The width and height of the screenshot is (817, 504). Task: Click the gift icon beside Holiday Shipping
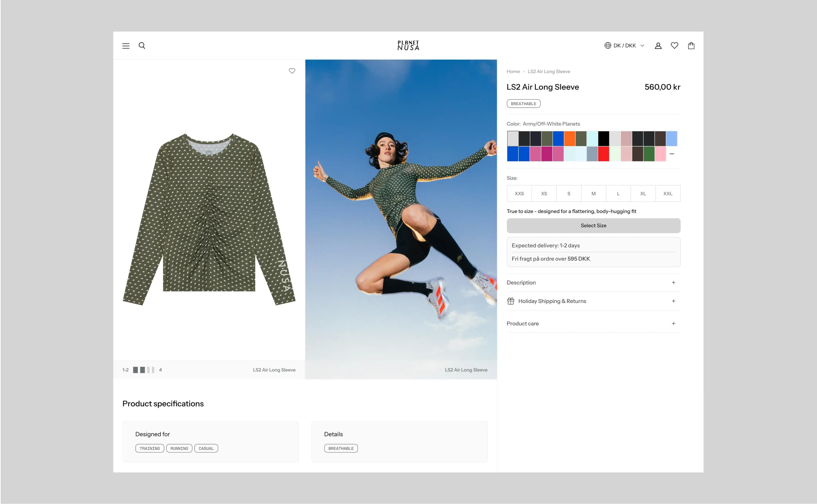pos(510,301)
